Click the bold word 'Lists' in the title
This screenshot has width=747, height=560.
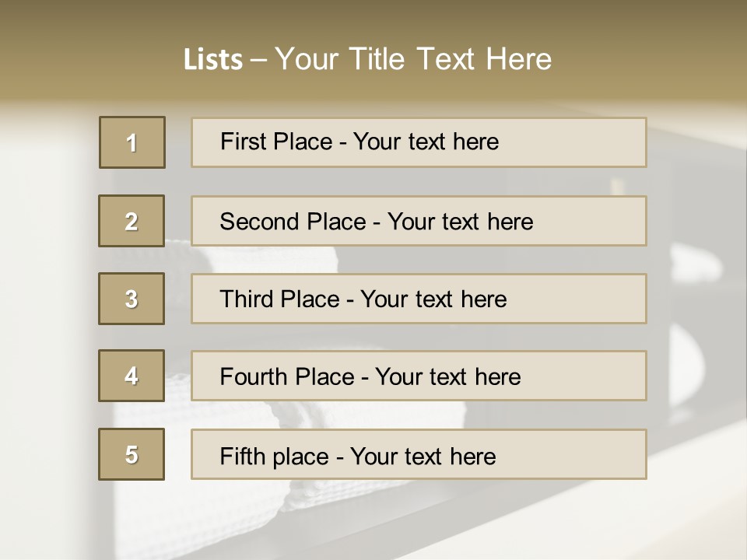pyautogui.click(x=213, y=60)
